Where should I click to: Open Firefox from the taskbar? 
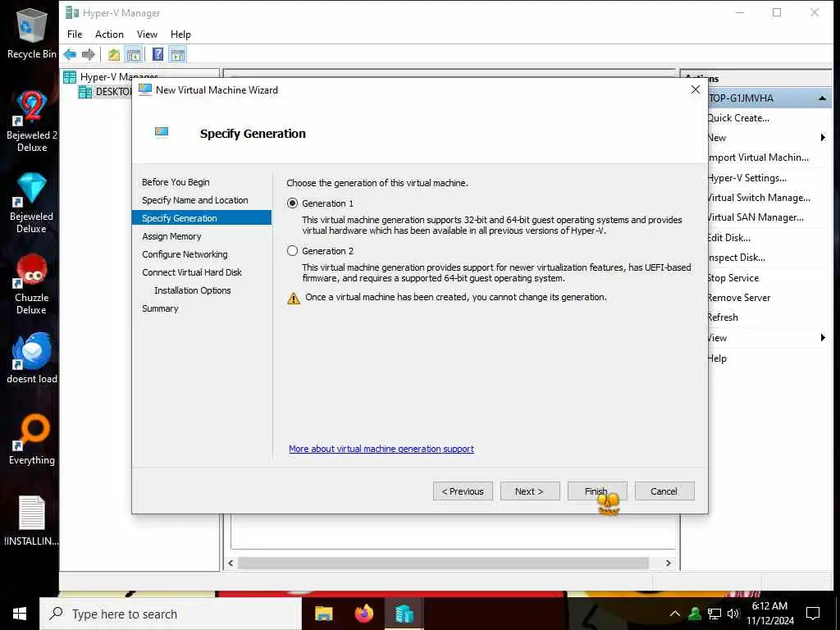pos(364,614)
